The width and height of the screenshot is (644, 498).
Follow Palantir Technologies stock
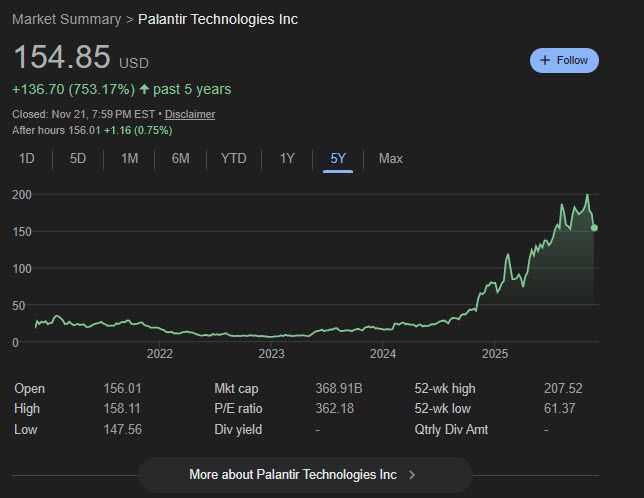pos(564,60)
